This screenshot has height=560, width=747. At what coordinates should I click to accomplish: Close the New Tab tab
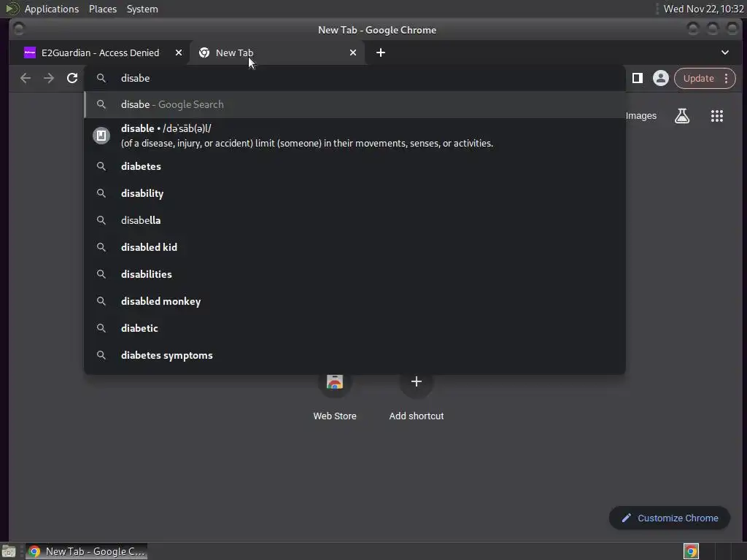click(x=352, y=52)
